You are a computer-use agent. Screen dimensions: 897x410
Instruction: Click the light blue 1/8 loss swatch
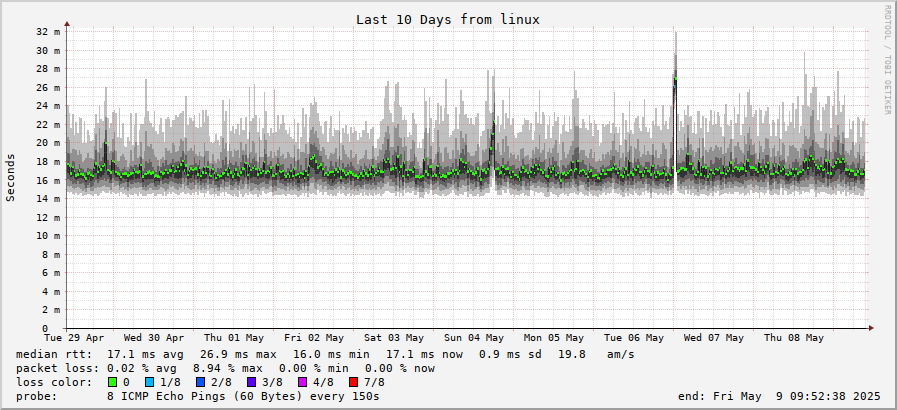coord(150,383)
